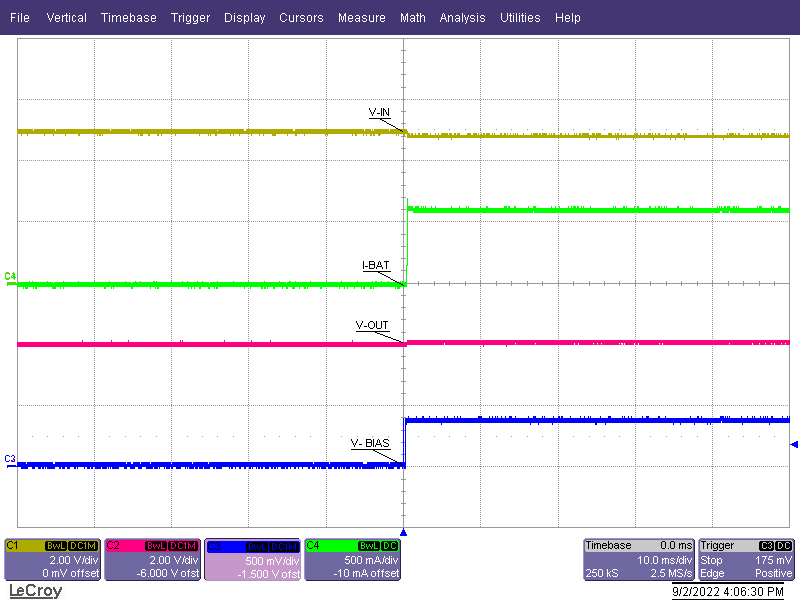The width and height of the screenshot is (800, 600).
Task: Open the Display menu
Action: coord(244,17)
